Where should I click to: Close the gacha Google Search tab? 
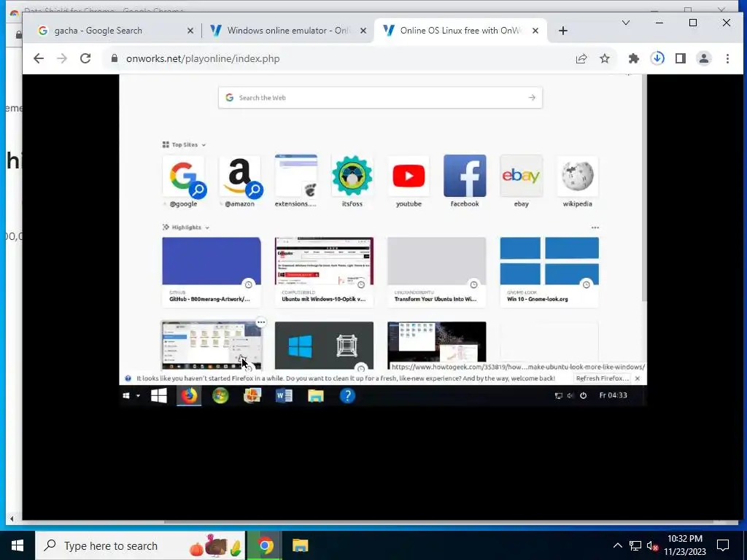click(190, 31)
